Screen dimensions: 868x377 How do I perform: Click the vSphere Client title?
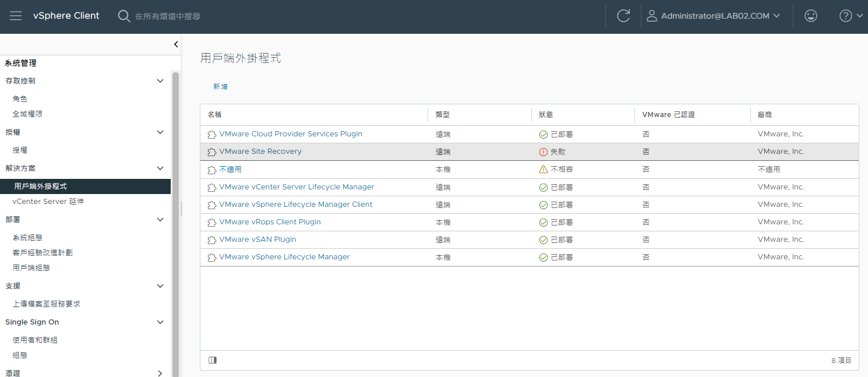tap(66, 16)
